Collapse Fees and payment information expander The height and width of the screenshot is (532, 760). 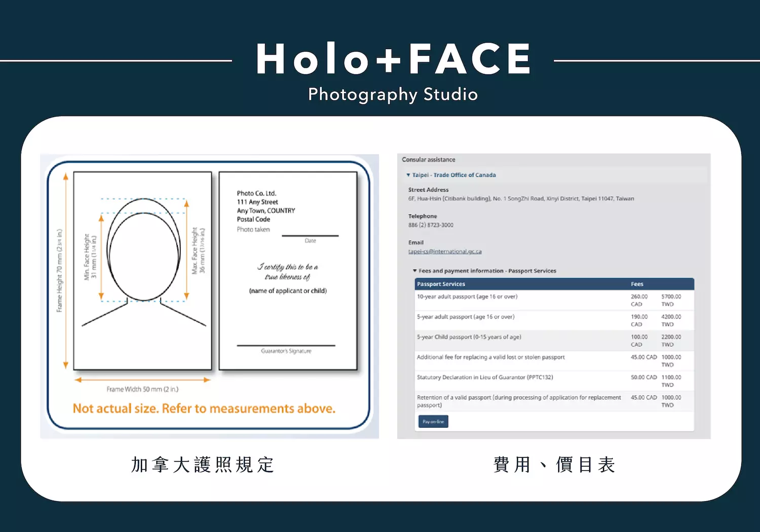pos(484,271)
